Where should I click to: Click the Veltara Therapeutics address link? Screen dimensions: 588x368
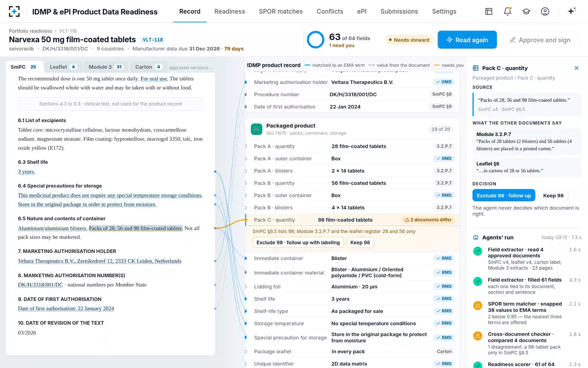[99, 261]
